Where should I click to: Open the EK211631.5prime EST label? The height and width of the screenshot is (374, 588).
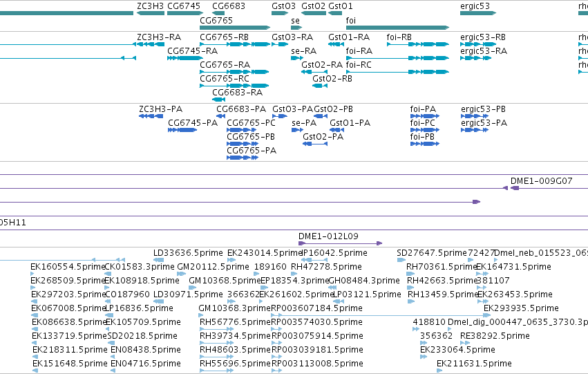pos(475,364)
